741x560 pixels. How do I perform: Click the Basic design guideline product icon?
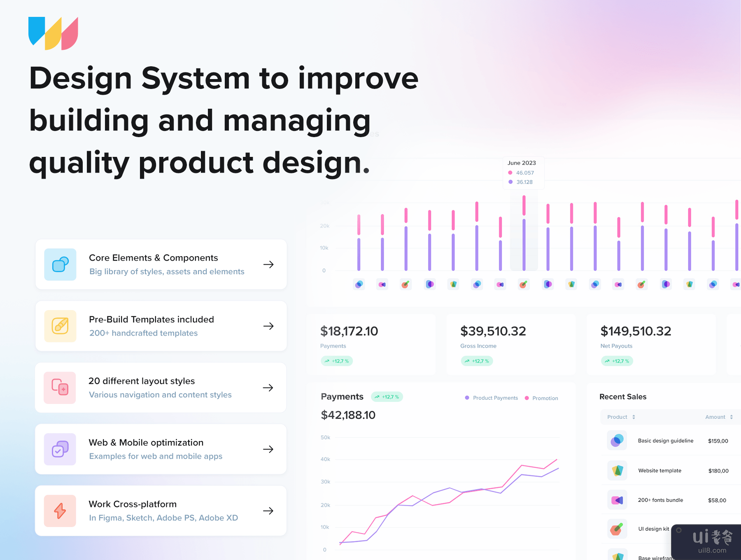click(x=617, y=441)
